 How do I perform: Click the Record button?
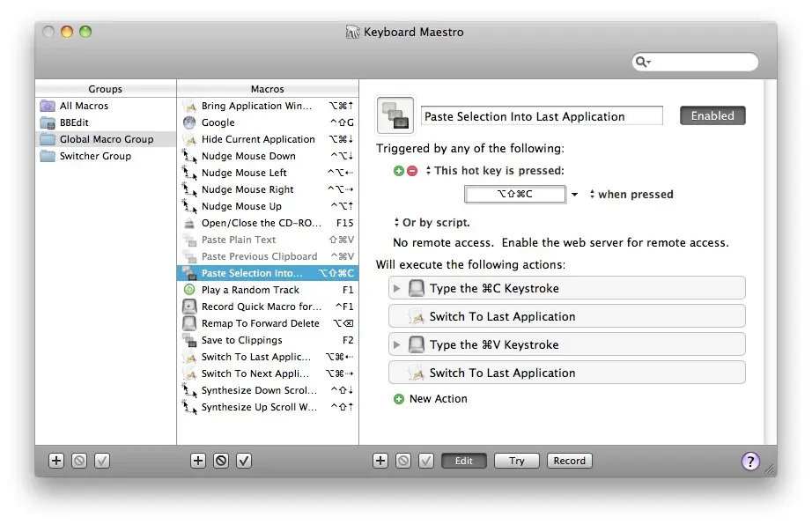pos(570,461)
